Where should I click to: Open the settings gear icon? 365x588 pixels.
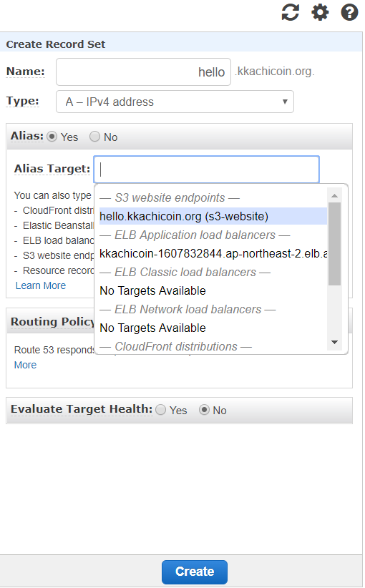pyautogui.click(x=320, y=12)
